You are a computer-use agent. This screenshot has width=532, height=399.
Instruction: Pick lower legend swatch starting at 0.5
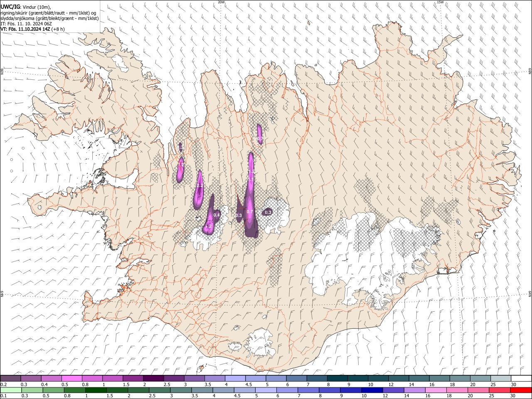point(53,390)
